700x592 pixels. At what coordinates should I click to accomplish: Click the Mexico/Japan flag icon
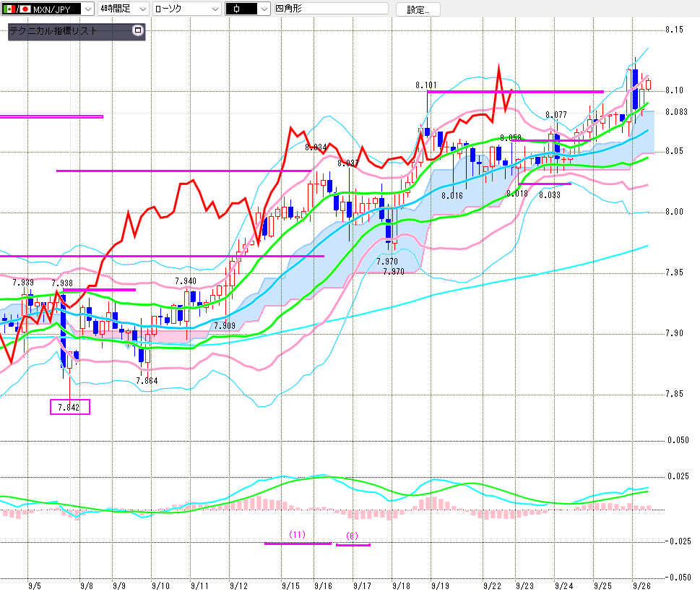click(16, 9)
